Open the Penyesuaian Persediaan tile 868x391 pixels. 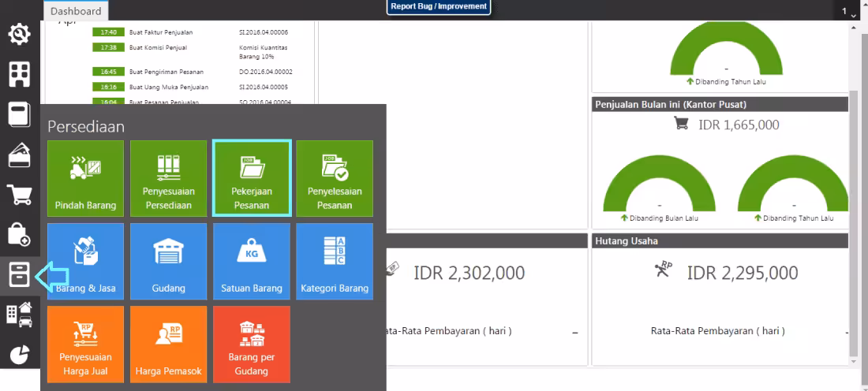click(168, 178)
